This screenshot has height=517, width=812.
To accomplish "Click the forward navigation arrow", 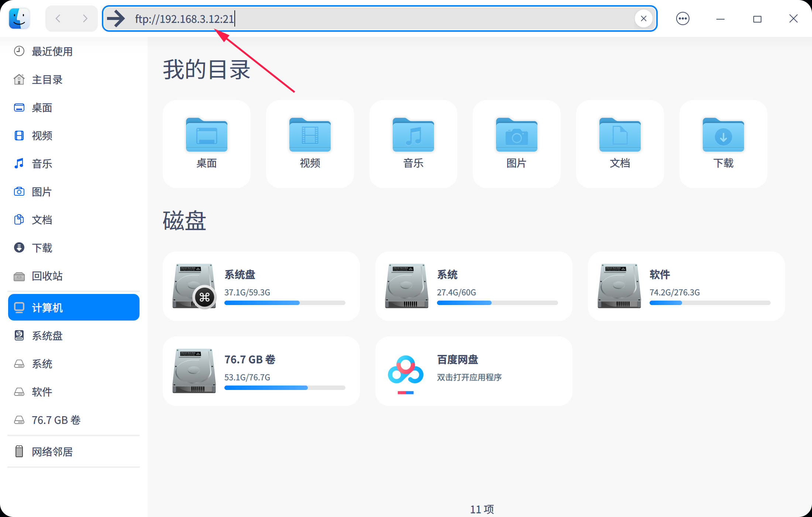I will pos(85,18).
